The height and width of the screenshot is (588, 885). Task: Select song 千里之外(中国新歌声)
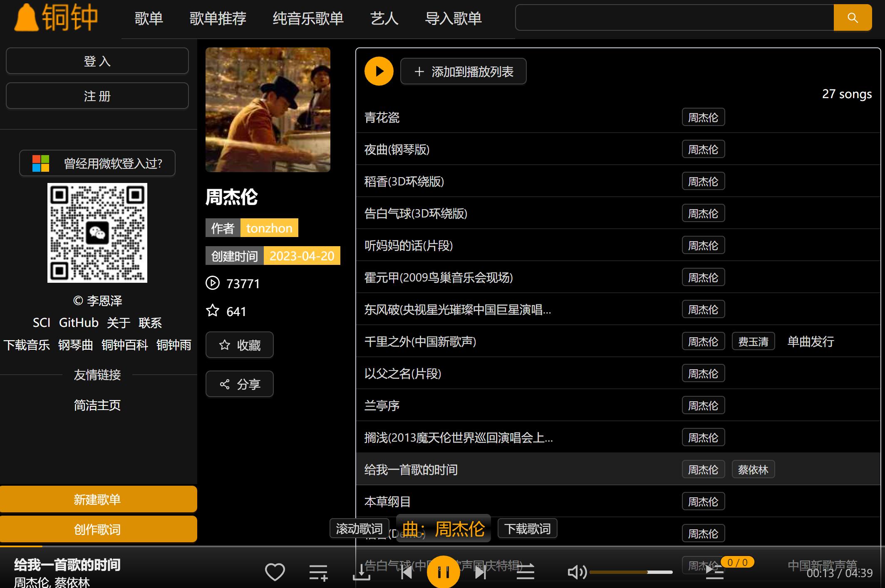pyautogui.click(x=420, y=342)
